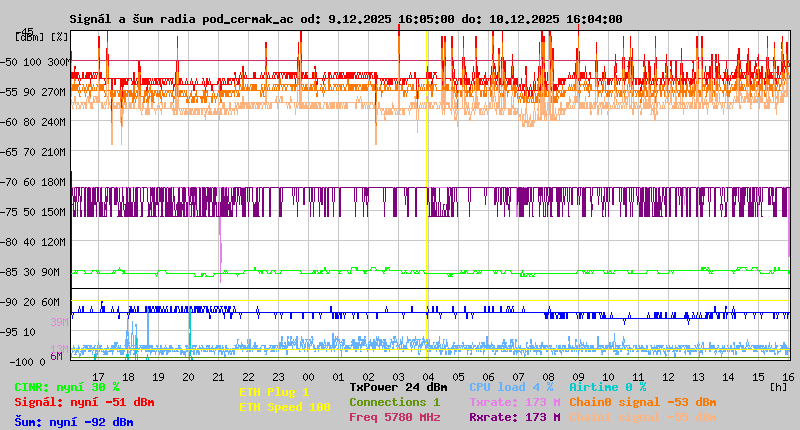Click the 'ETH Plug 1' legend label
Image resolution: width=800 pixels, height=430 pixels.
274,392
